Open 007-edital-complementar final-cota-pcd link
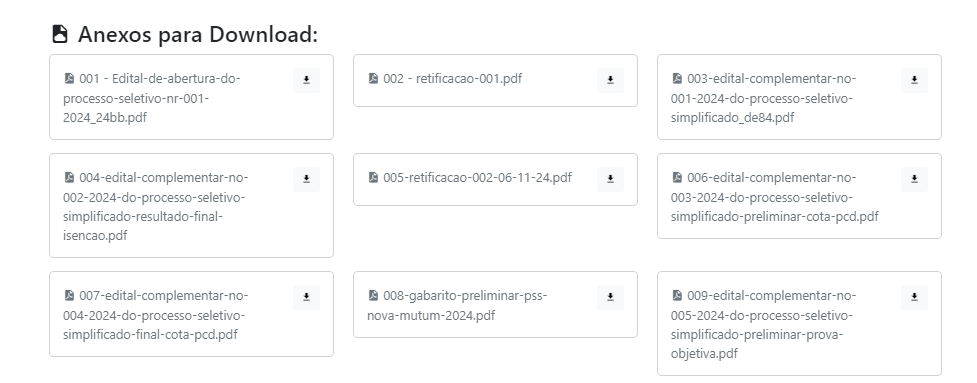The image size is (977, 383). pyautogui.click(x=155, y=314)
